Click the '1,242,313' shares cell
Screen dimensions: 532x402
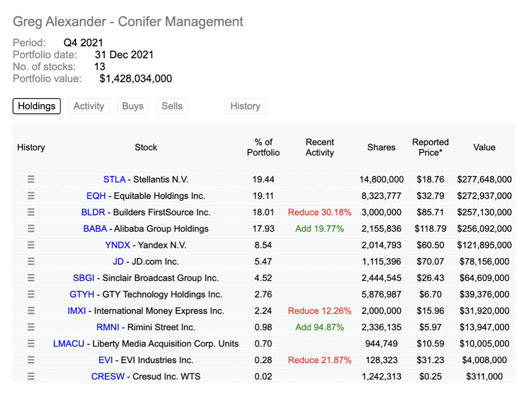(x=381, y=377)
